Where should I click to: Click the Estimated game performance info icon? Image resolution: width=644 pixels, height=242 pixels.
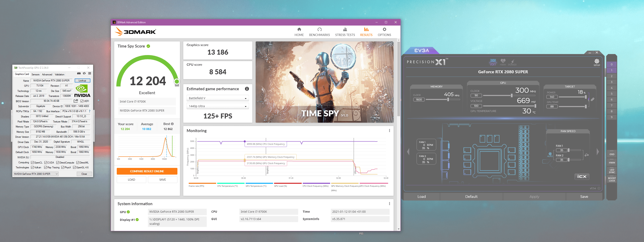point(247,89)
